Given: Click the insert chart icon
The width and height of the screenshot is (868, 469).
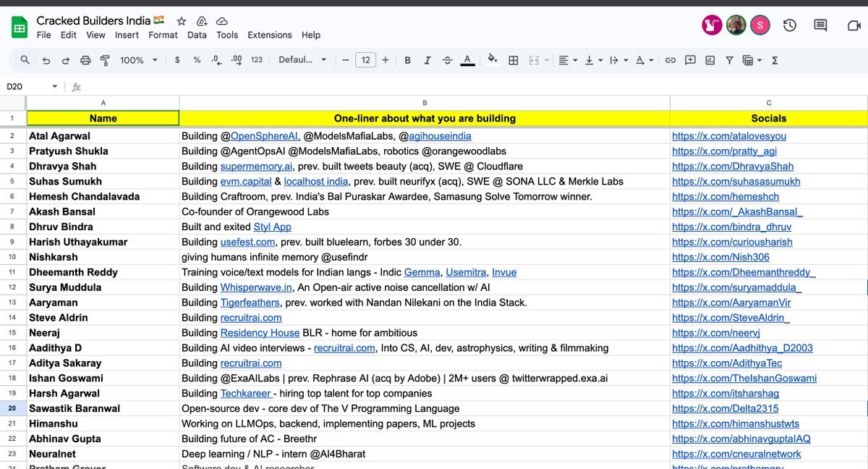Looking at the screenshot, I should [x=710, y=60].
